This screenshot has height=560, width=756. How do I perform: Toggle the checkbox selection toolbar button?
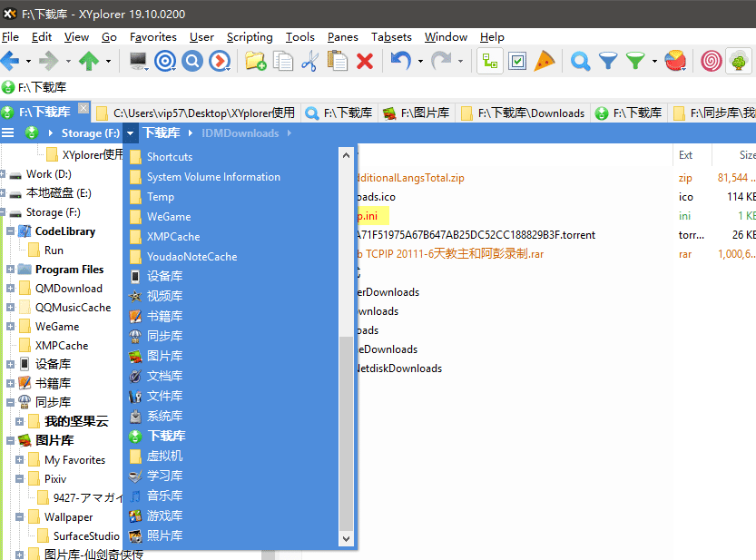(517, 62)
